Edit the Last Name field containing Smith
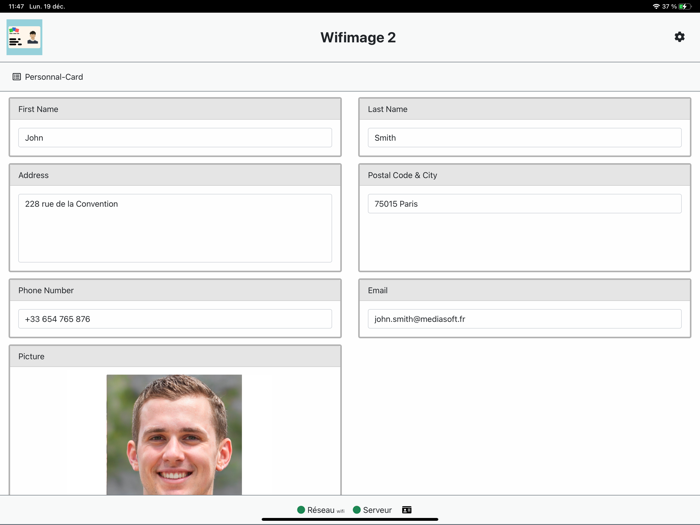Screen dimensions: 700x525 pos(525,138)
